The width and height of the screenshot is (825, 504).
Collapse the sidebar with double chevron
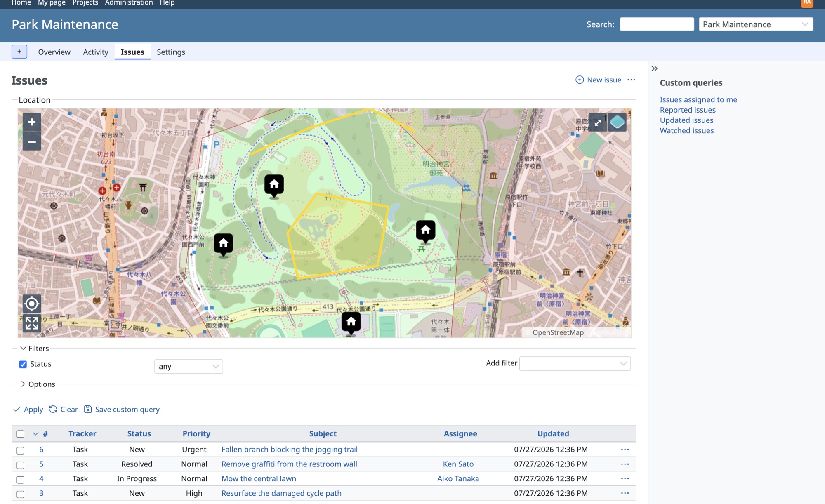[x=654, y=68]
